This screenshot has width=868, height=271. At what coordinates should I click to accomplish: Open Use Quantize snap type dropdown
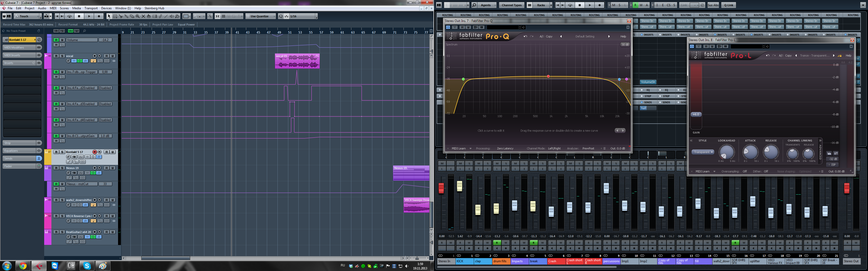coord(260,16)
